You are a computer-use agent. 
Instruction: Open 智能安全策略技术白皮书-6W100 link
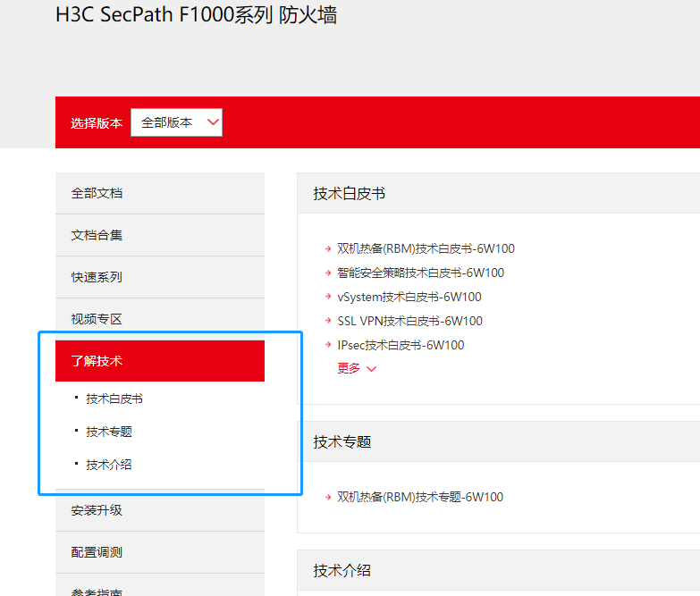[x=420, y=273]
